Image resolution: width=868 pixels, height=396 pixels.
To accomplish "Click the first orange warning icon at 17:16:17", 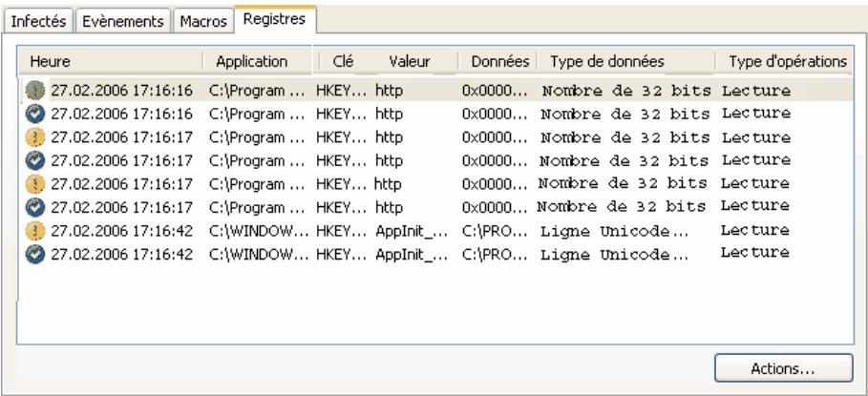I will coord(35,137).
